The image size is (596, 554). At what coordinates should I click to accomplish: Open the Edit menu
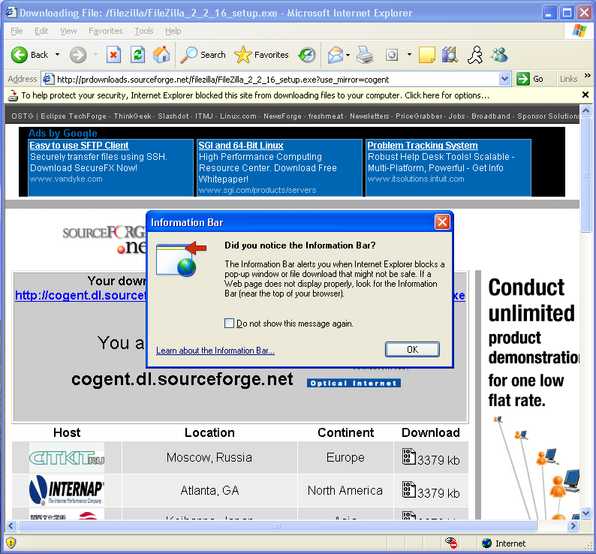pyautogui.click(x=41, y=31)
